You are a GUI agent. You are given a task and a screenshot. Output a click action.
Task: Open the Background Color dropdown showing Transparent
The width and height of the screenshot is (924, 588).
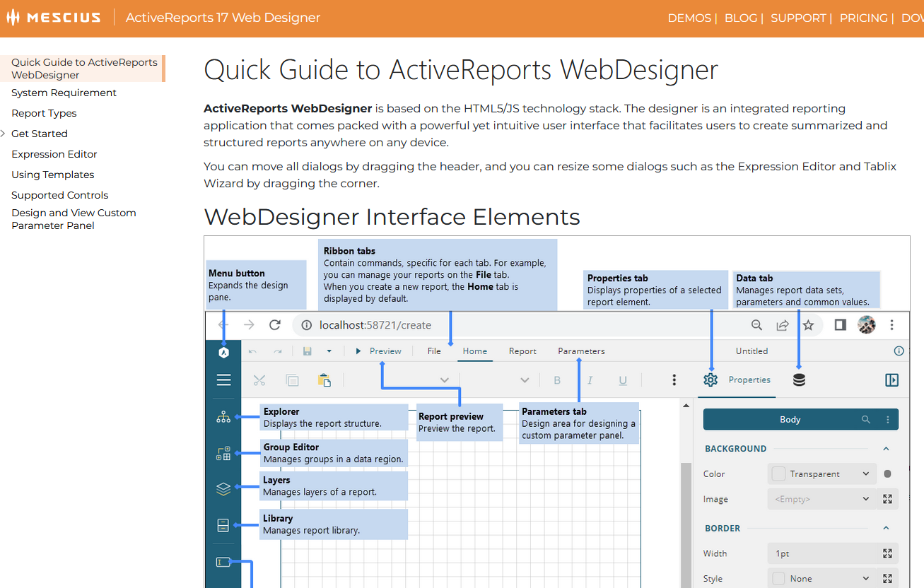point(821,474)
